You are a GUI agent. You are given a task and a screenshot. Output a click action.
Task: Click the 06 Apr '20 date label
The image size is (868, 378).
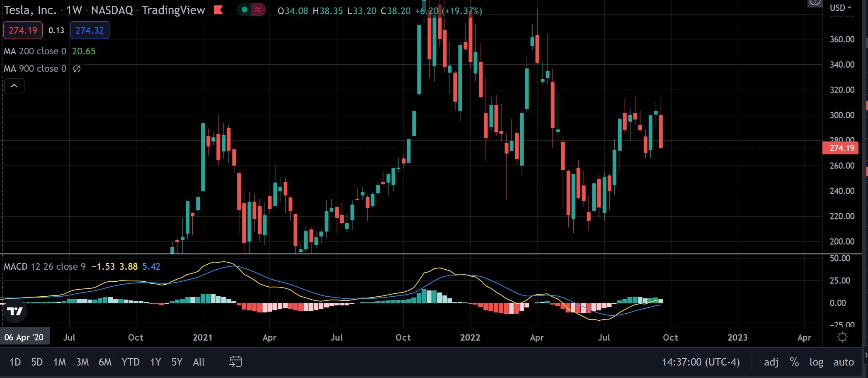click(24, 337)
